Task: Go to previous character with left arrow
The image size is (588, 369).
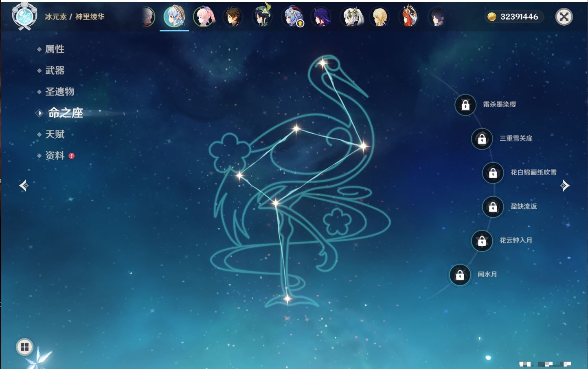Action: [24, 186]
